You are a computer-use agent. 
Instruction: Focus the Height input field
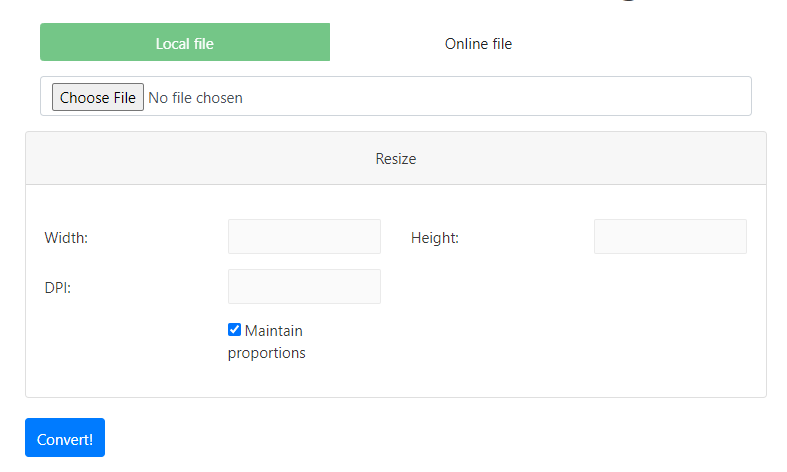pos(670,237)
